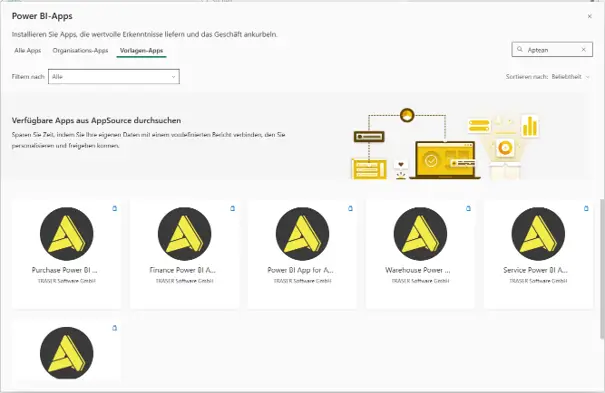
Task: Click the vertical scrollbar of app list
Action: [x=602, y=269]
